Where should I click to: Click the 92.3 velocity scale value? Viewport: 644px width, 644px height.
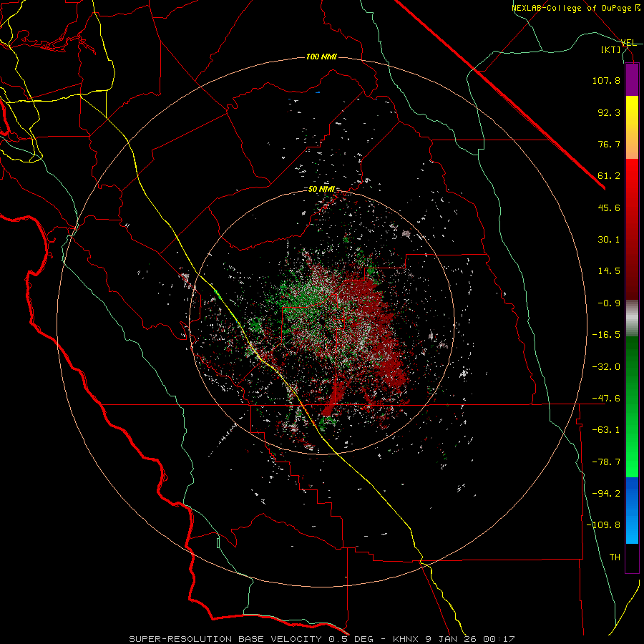609,112
